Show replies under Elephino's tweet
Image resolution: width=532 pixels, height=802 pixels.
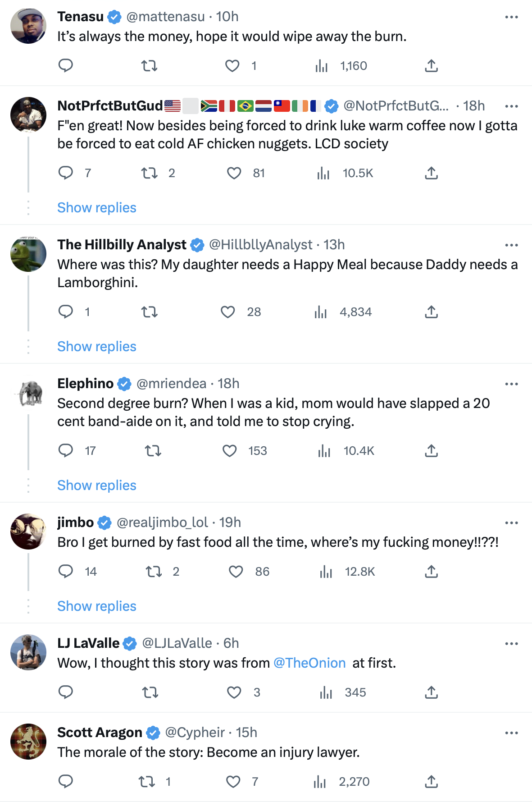point(97,486)
